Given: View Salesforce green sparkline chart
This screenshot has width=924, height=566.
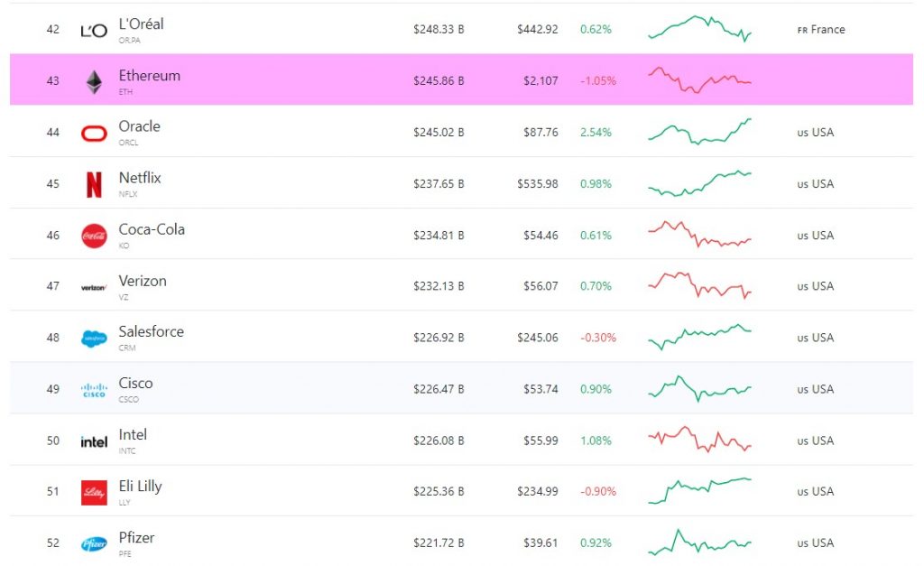Looking at the screenshot, I should coord(699,337).
